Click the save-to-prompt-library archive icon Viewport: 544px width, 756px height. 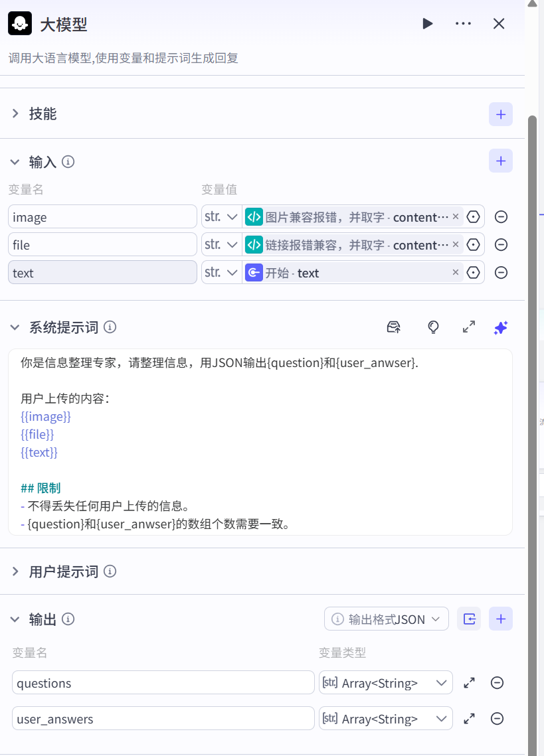(394, 327)
